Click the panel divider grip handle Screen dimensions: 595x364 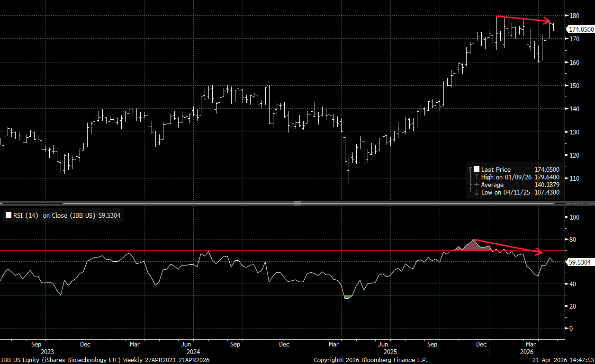tap(297, 203)
